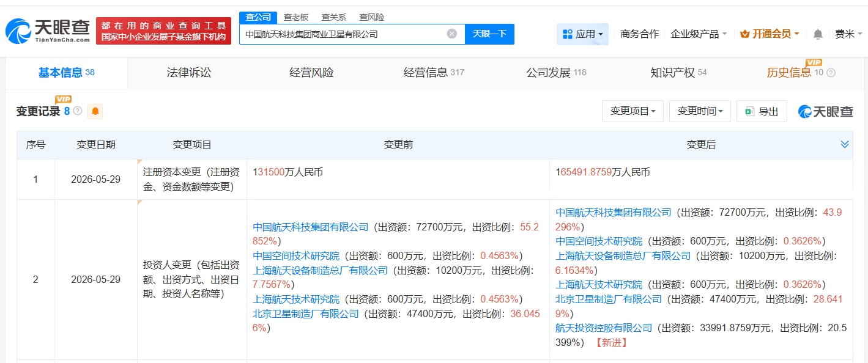868x363 pixels.
Task: Switch to the 知识产权 tab
Action: point(678,73)
